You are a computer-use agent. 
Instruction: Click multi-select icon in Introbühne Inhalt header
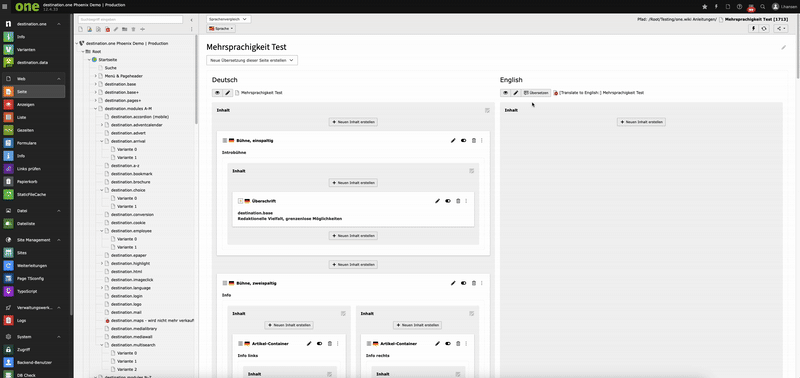[471, 171]
